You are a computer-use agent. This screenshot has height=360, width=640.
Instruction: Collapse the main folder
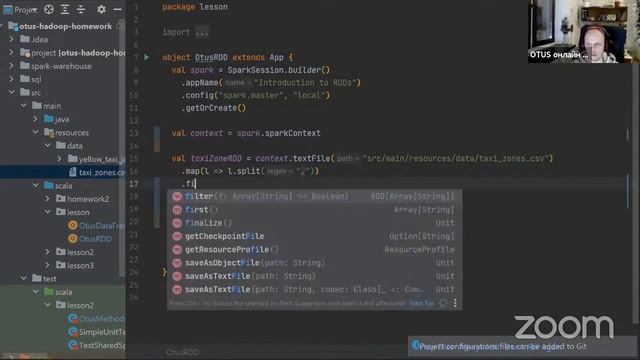click(x=24, y=106)
